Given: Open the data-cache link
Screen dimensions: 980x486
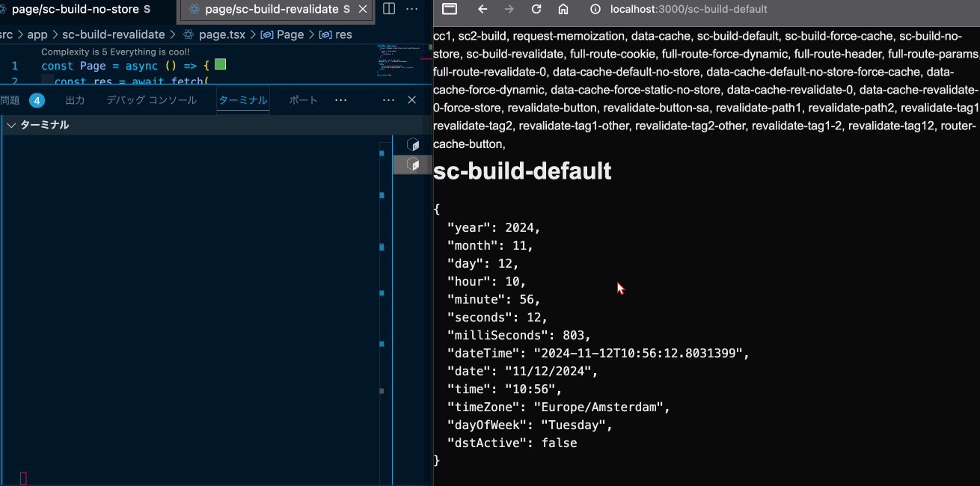Looking at the screenshot, I should click(x=661, y=36).
